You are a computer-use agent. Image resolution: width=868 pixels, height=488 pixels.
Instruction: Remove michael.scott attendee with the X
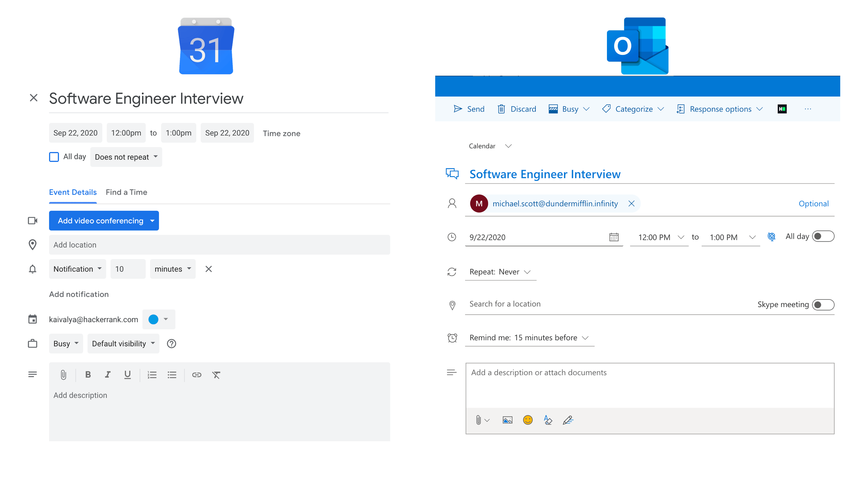[631, 203]
